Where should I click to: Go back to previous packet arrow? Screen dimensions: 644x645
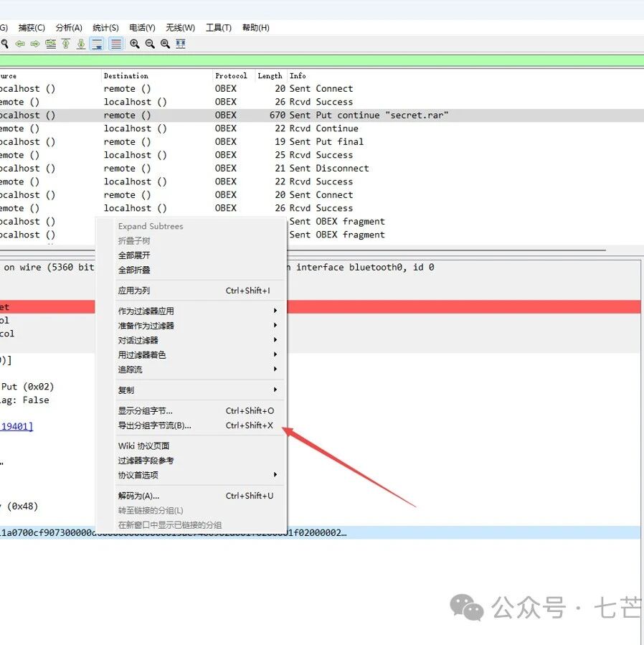click(x=20, y=44)
